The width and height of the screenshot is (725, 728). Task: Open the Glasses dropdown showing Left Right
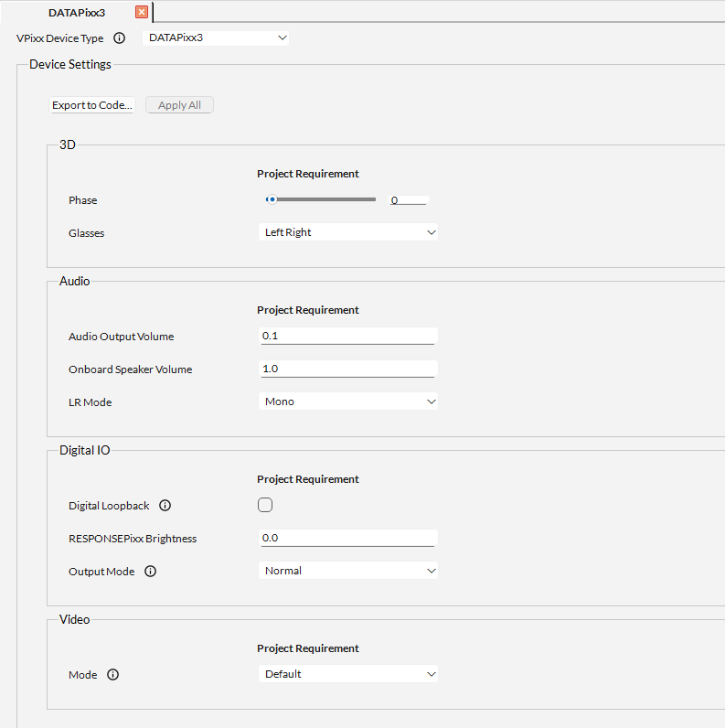point(348,232)
